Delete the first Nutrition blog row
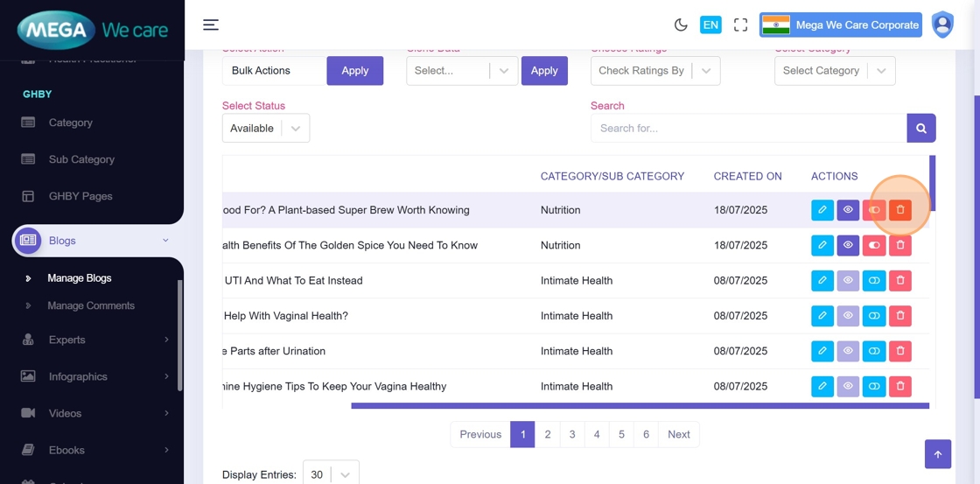The image size is (980, 484). [x=899, y=210]
